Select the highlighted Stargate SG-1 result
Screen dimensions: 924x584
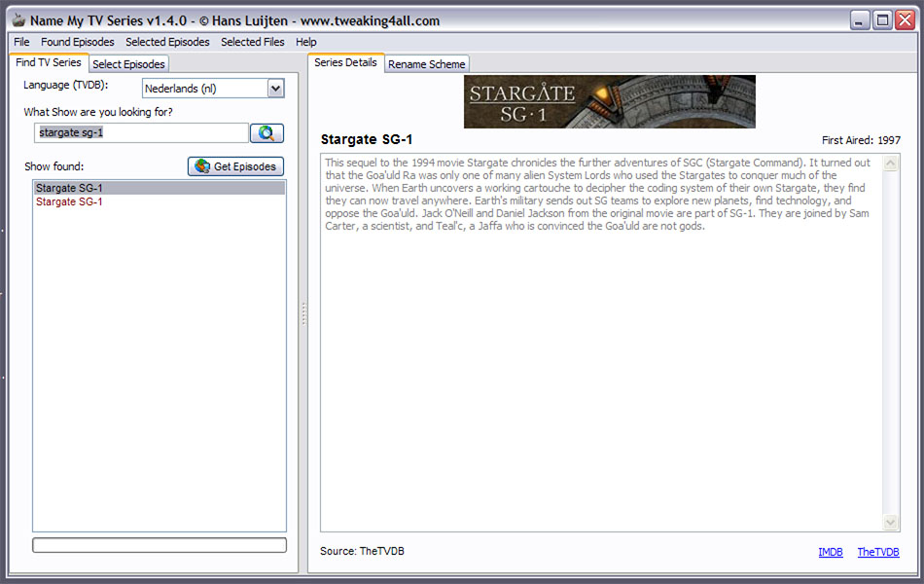160,188
